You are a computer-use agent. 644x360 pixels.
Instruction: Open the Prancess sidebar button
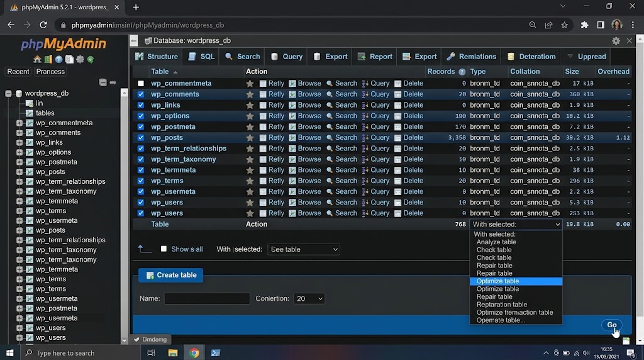point(50,72)
